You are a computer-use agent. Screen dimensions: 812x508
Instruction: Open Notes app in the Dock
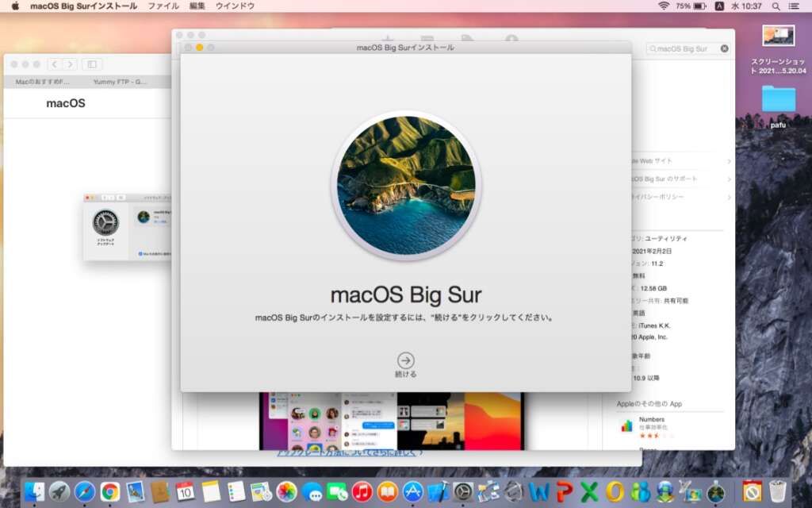[211, 491]
